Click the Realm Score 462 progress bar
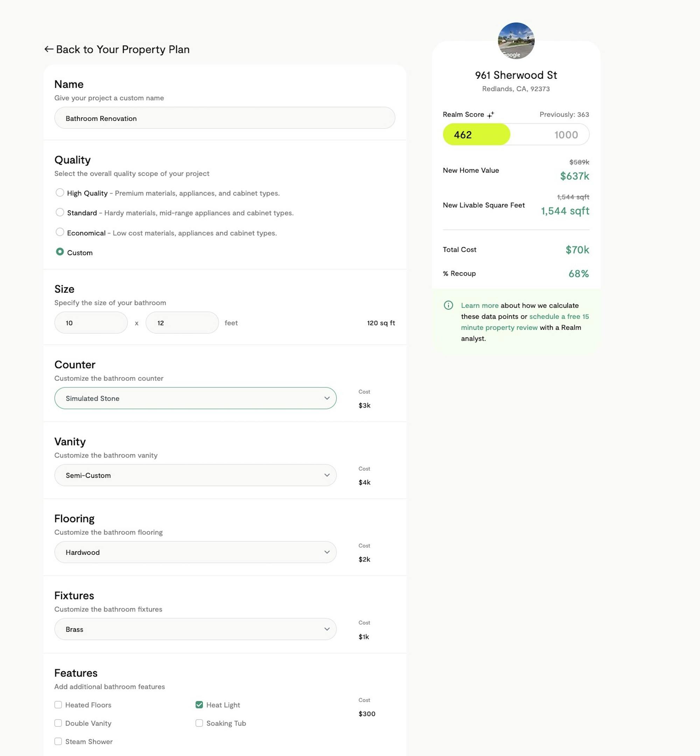This screenshot has height=756, width=700. [x=516, y=134]
